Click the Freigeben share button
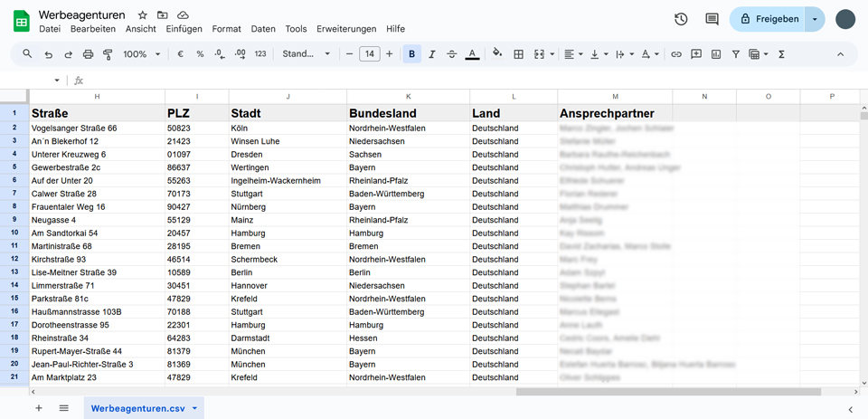 767,19
